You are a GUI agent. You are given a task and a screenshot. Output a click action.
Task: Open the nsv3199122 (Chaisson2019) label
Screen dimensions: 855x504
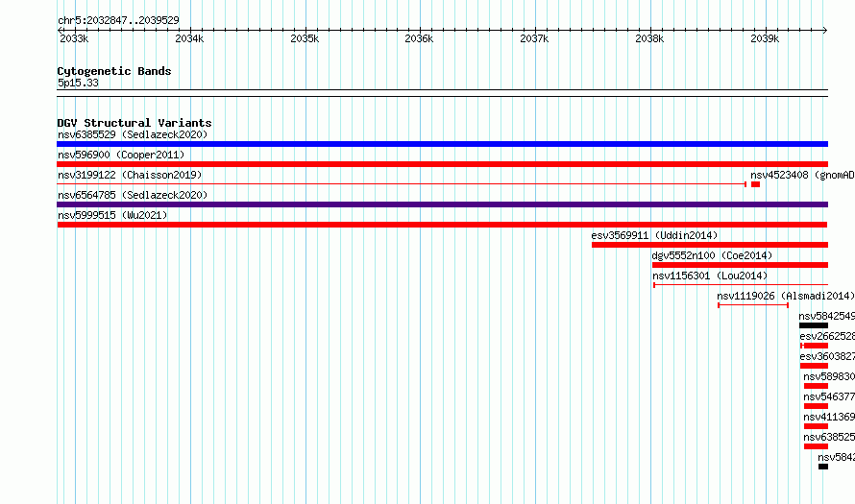(x=130, y=175)
